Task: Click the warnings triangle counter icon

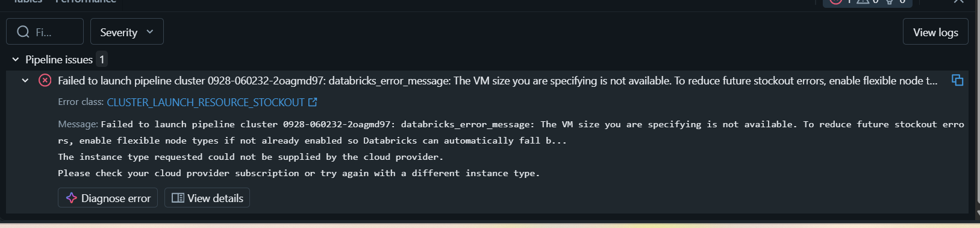Action: pyautogui.click(x=863, y=2)
